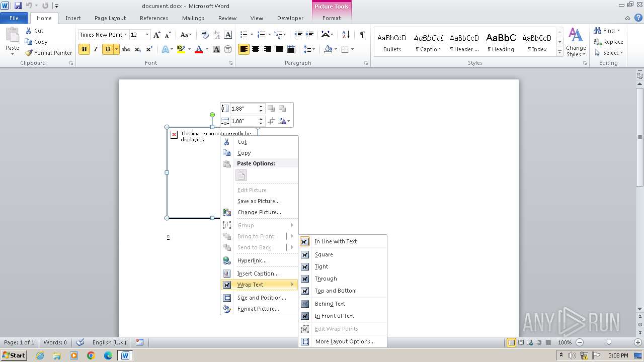
Task: Apply the red font color
Action: [x=198, y=49]
